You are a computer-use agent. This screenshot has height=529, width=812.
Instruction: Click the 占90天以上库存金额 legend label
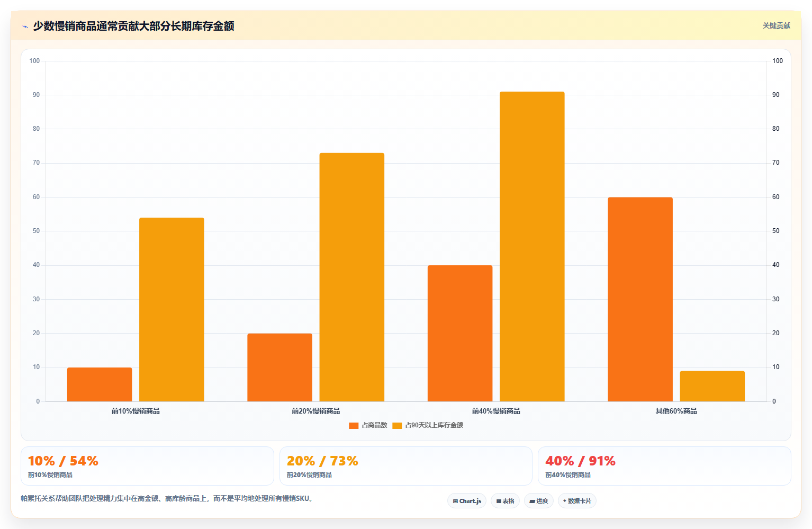[434, 425]
